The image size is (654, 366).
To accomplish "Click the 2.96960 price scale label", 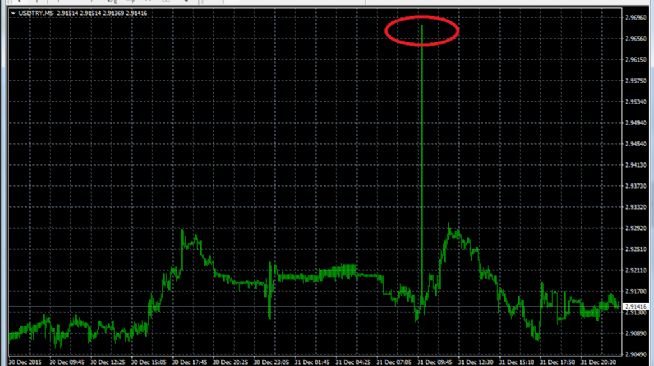I will [x=636, y=18].
